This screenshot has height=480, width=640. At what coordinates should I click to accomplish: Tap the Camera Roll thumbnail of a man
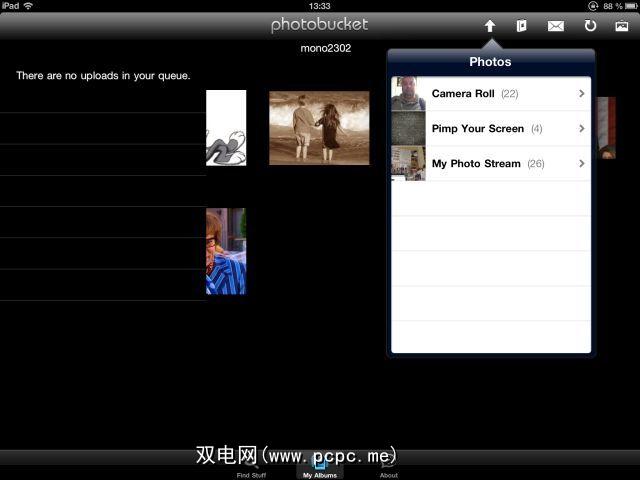click(408, 93)
